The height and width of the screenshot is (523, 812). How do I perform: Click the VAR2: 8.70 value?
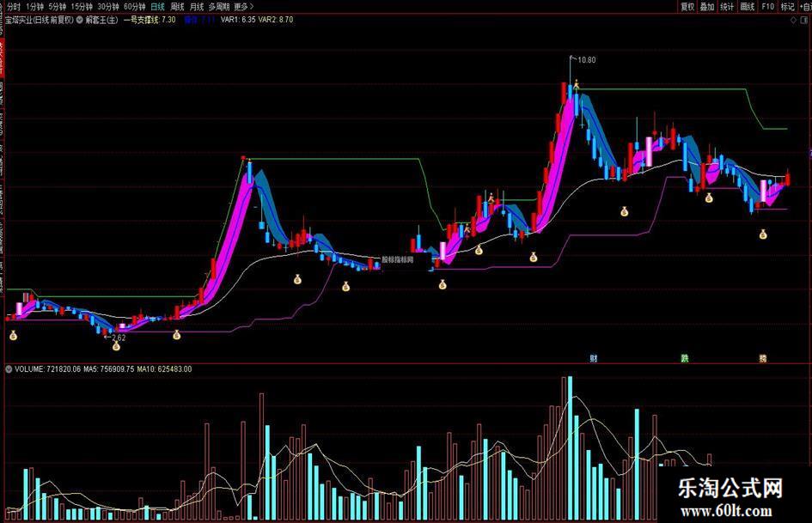tap(276, 20)
